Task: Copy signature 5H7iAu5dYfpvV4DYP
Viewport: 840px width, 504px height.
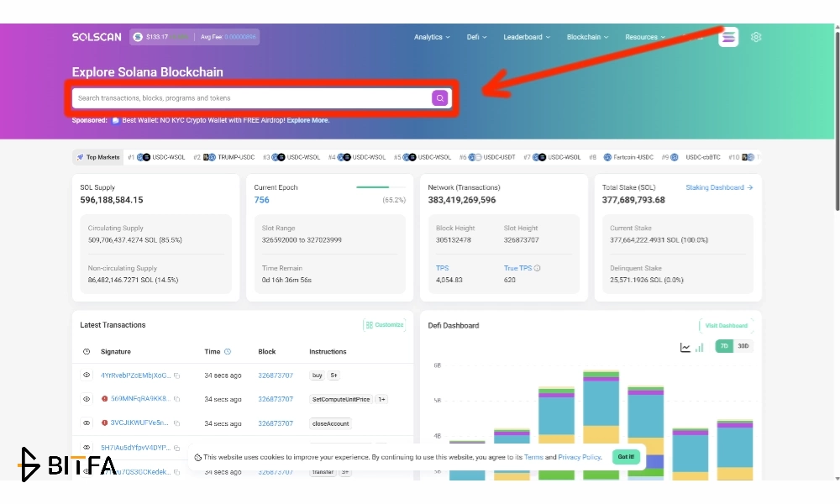Action: point(176,448)
